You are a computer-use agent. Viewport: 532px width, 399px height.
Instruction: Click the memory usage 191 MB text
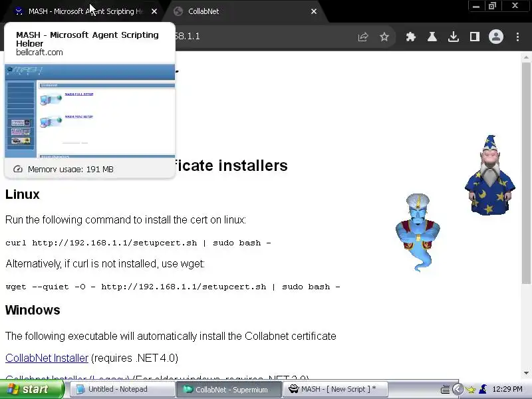(x=70, y=170)
